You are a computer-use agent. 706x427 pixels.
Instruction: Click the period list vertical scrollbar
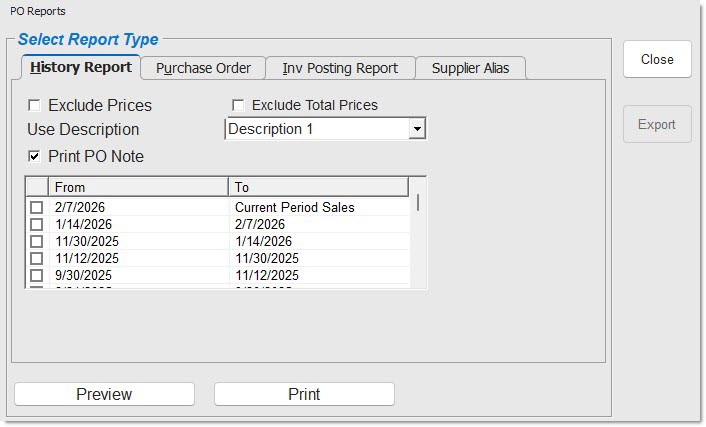[x=418, y=240]
